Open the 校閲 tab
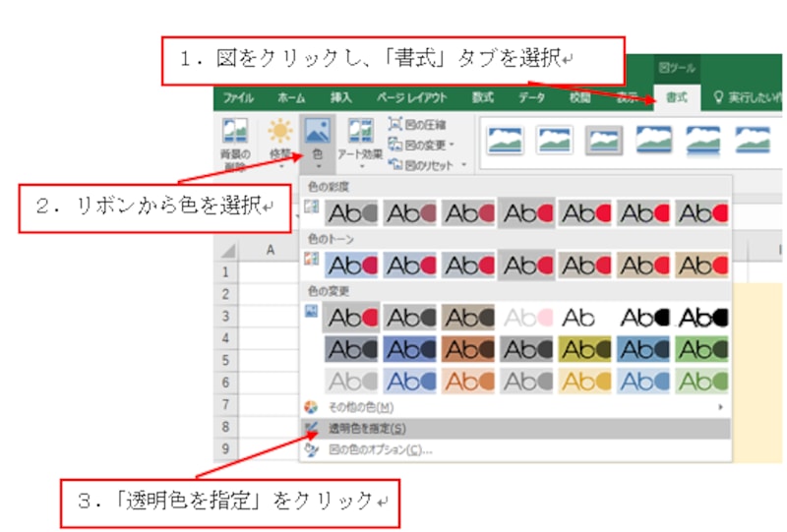The height and width of the screenshot is (532, 787). (579, 98)
